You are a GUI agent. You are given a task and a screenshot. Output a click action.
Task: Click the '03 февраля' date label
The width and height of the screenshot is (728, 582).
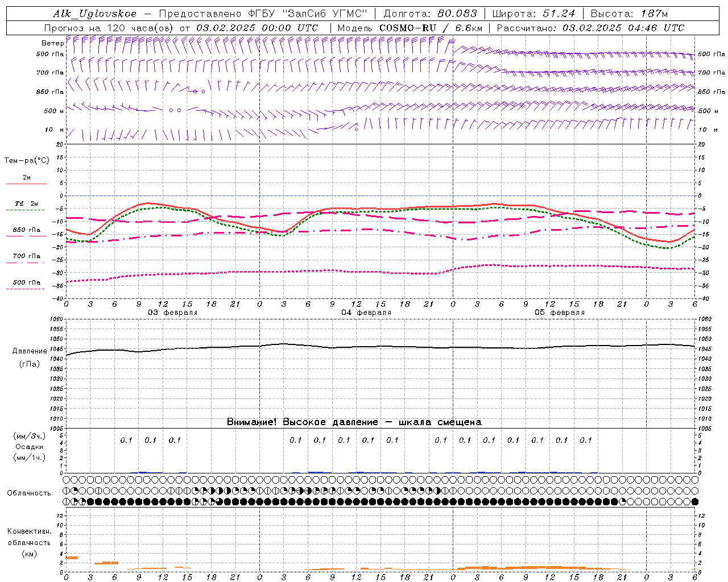point(173,313)
